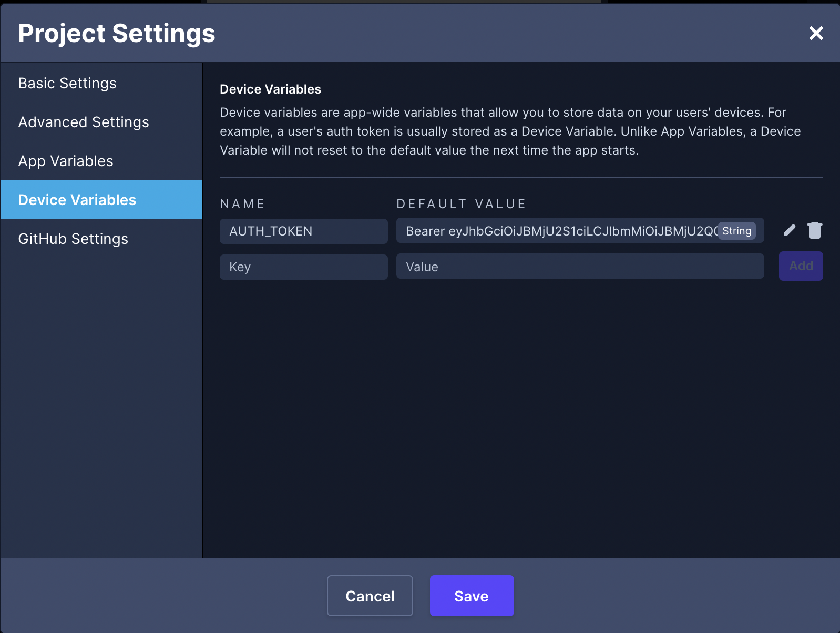This screenshot has width=840, height=633.
Task: Click the String type badge
Action: (x=736, y=231)
